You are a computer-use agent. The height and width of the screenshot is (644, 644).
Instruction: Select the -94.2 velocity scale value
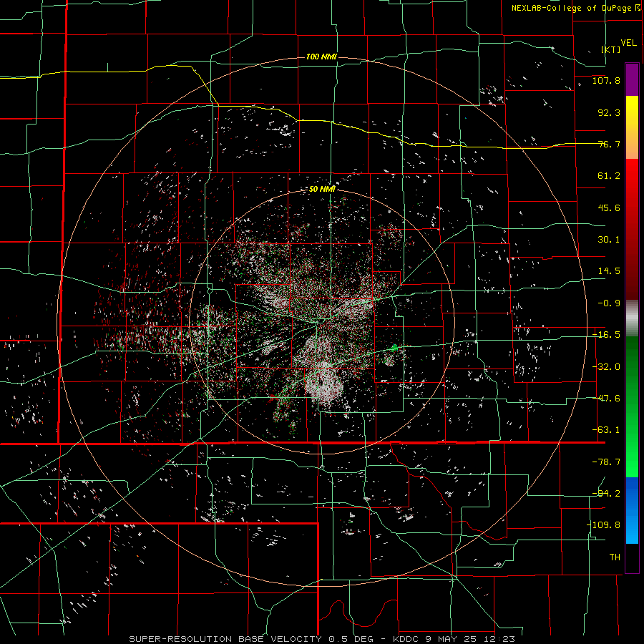click(606, 494)
